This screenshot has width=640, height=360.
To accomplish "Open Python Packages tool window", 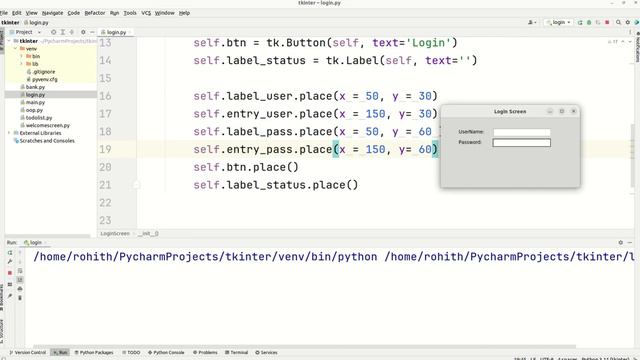I will tap(94, 352).
